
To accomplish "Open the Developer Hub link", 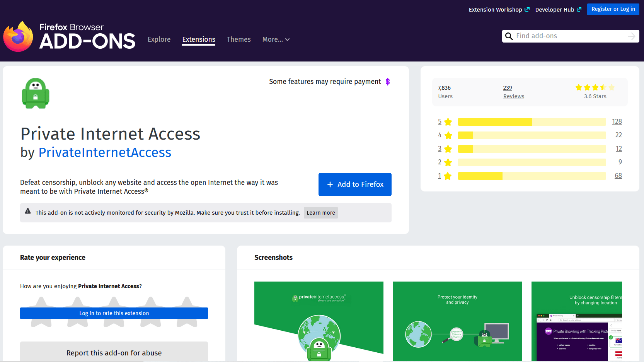I will [x=555, y=10].
